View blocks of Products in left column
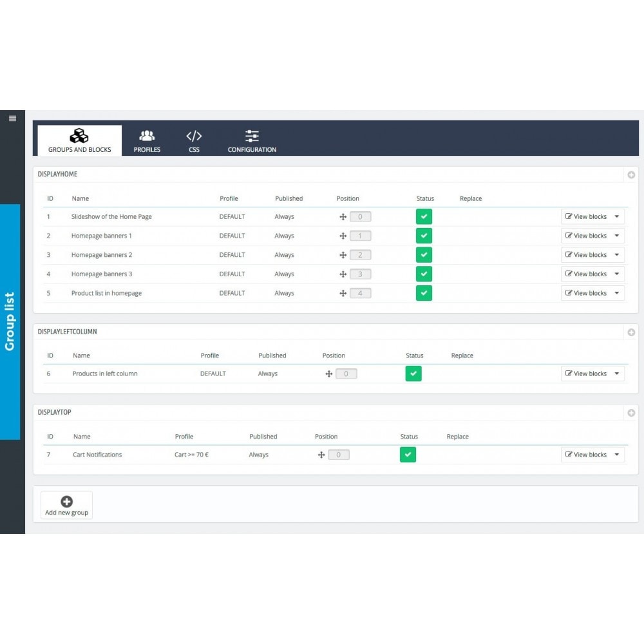 (585, 374)
